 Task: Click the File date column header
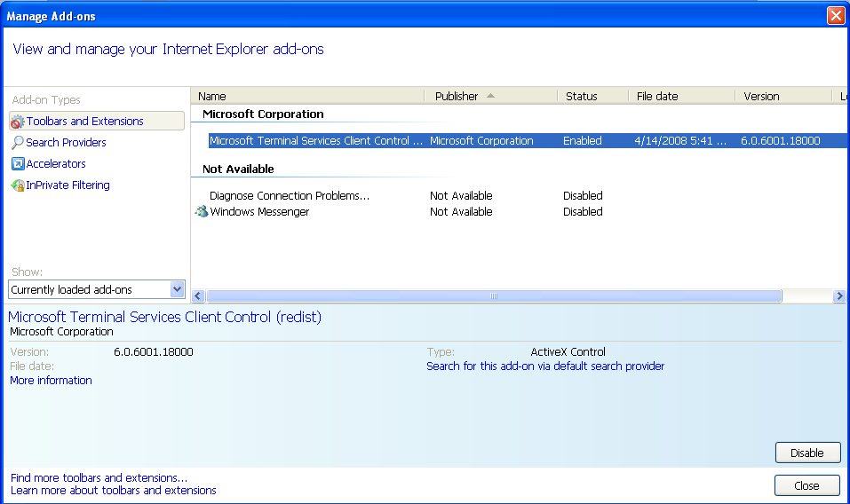tap(657, 96)
